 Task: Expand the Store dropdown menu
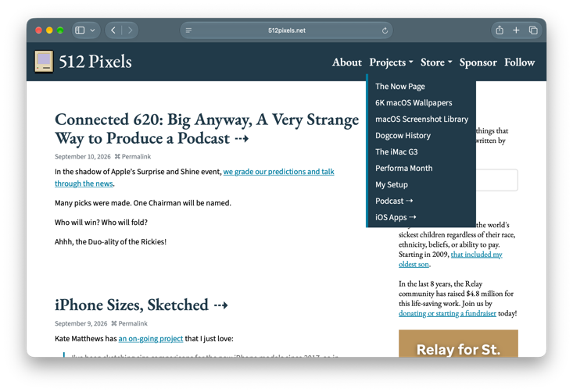point(436,62)
